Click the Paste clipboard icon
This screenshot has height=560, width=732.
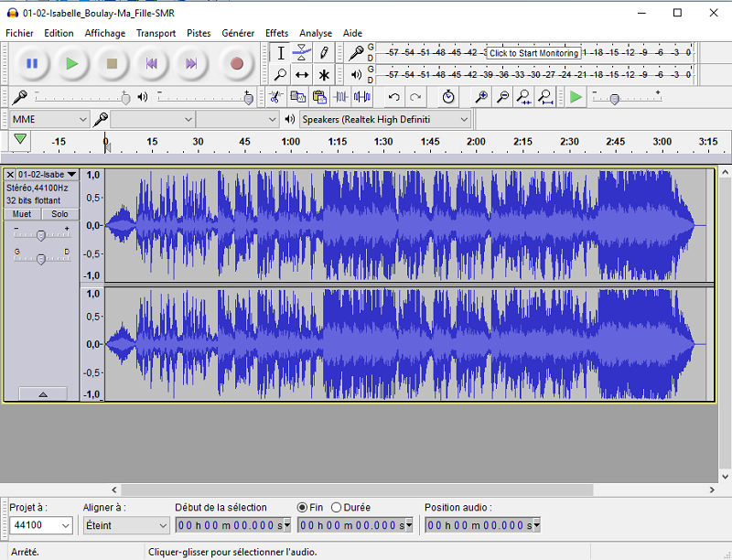(319, 97)
